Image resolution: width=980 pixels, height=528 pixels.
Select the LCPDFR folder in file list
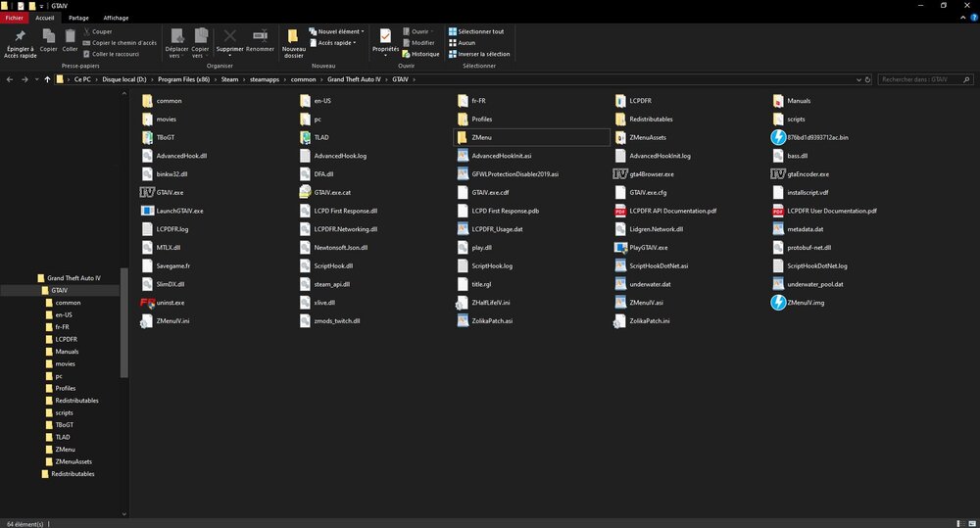pyautogui.click(x=633, y=101)
